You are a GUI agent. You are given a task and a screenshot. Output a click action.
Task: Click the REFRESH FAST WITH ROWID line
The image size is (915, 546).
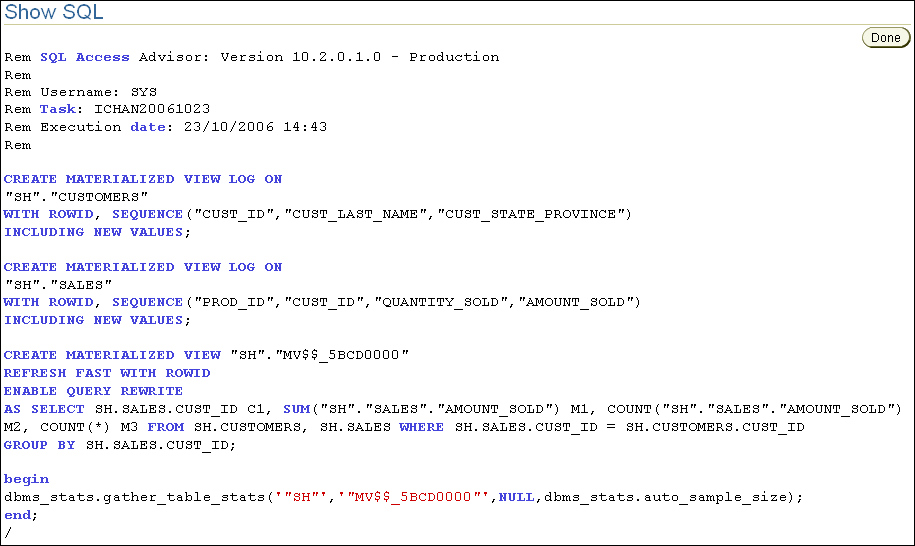pyautogui.click(x=107, y=373)
